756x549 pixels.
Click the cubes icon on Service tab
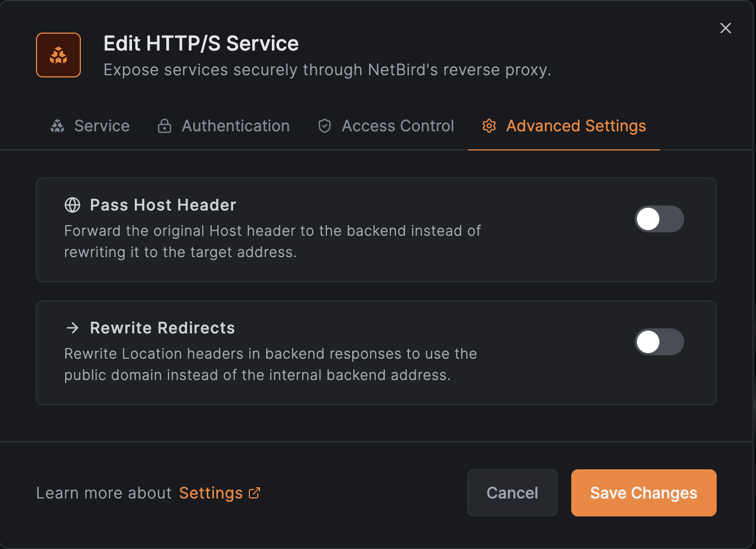pyautogui.click(x=57, y=126)
